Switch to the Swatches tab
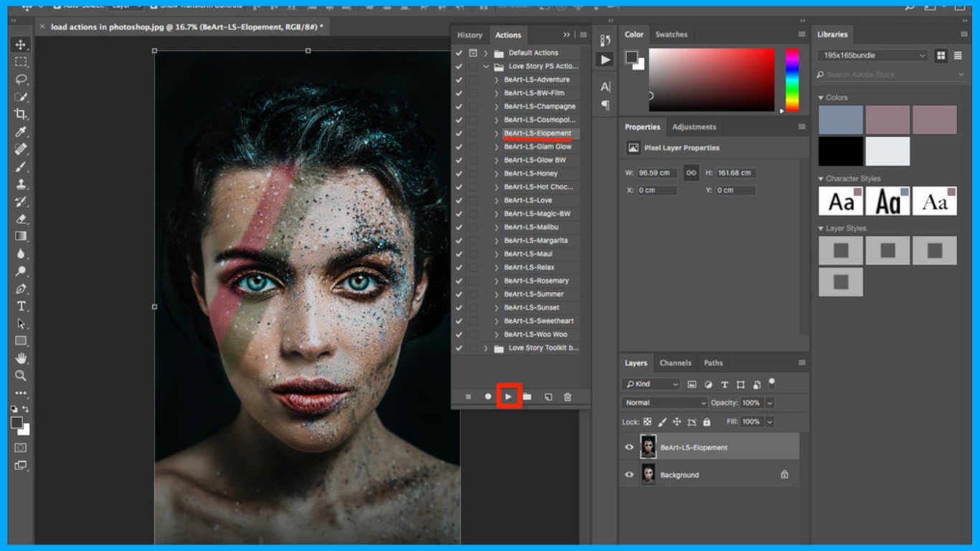The width and height of the screenshot is (980, 551). [x=672, y=34]
